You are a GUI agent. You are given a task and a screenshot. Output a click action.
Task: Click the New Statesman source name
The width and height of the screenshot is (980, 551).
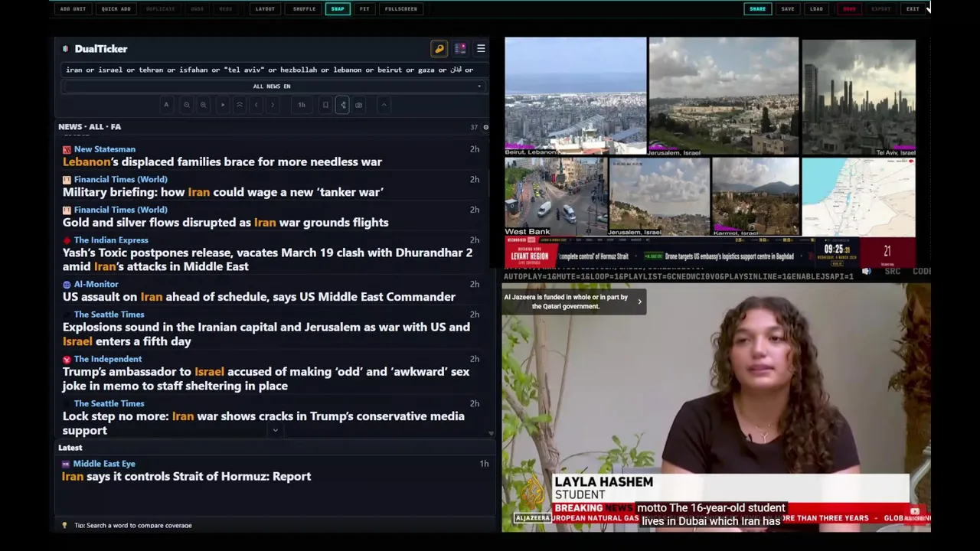(105, 149)
